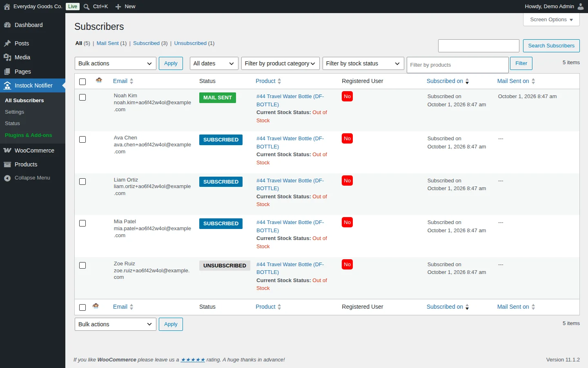
Task: Open the All dates dropdown
Action: [214, 63]
